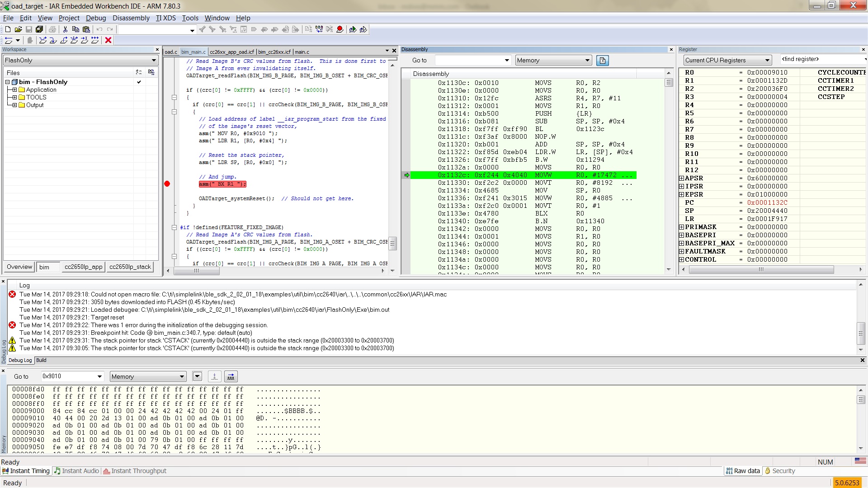The height and width of the screenshot is (488, 868).
Task: Select the cc2650lp_app workspace tab
Action: click(83, 267)
